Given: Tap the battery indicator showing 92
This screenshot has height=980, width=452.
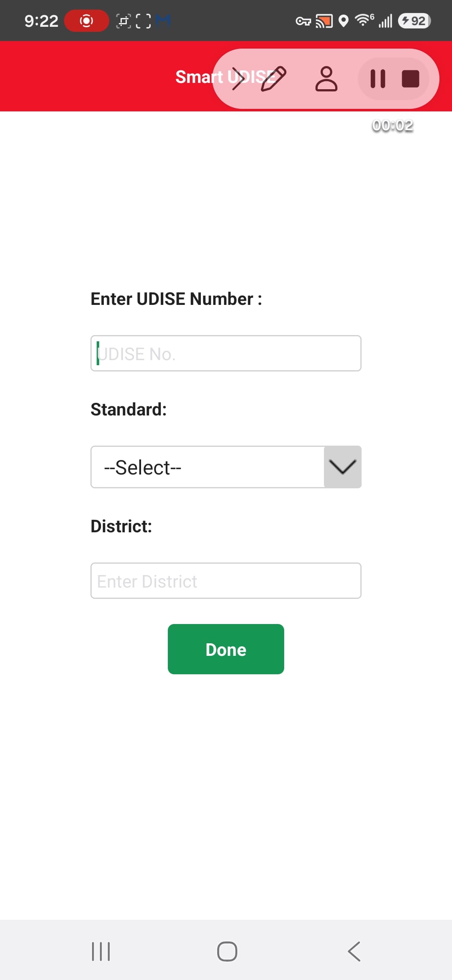Looking at the screenshot, I should click(414, 21).
